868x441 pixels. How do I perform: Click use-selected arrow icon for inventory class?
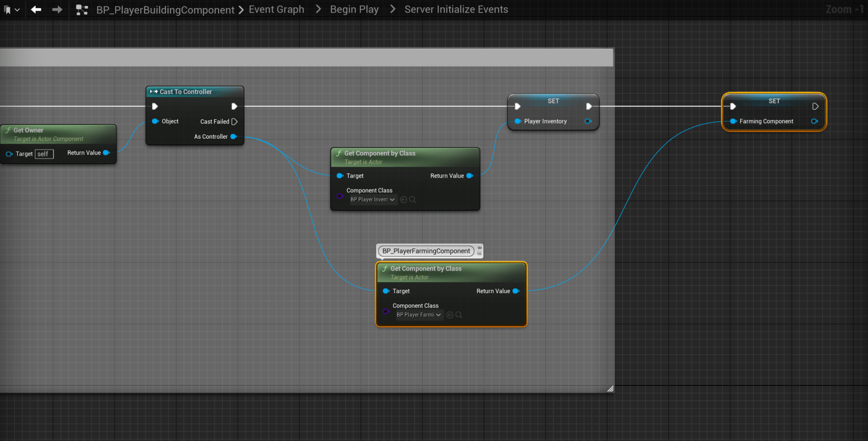pos(403,200)
